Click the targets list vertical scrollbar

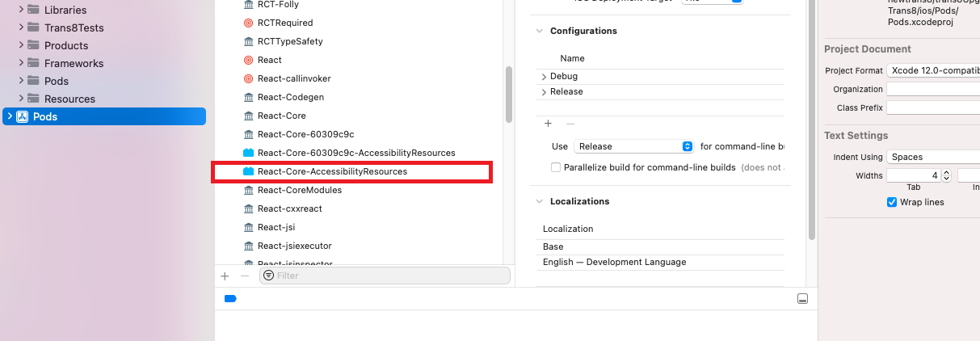click(509, 95)
